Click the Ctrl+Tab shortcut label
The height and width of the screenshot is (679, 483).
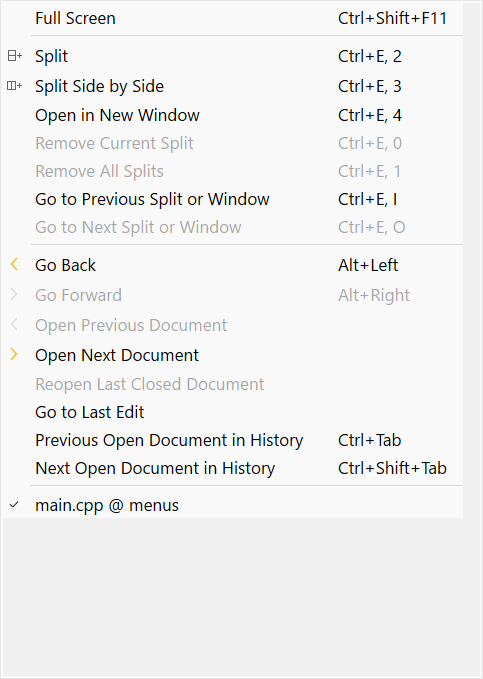tap(370, 440)
